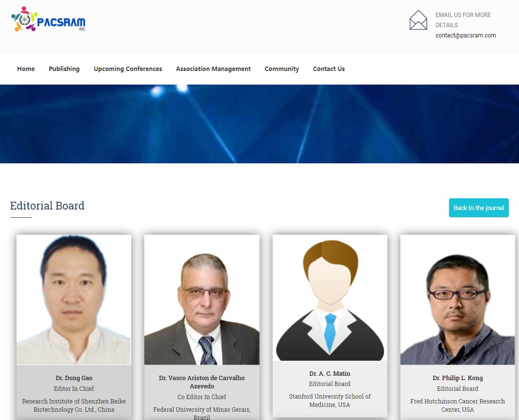Open Upcoming Conferences menu
Screen dimensions: 519x420
[x=128, y=69]
